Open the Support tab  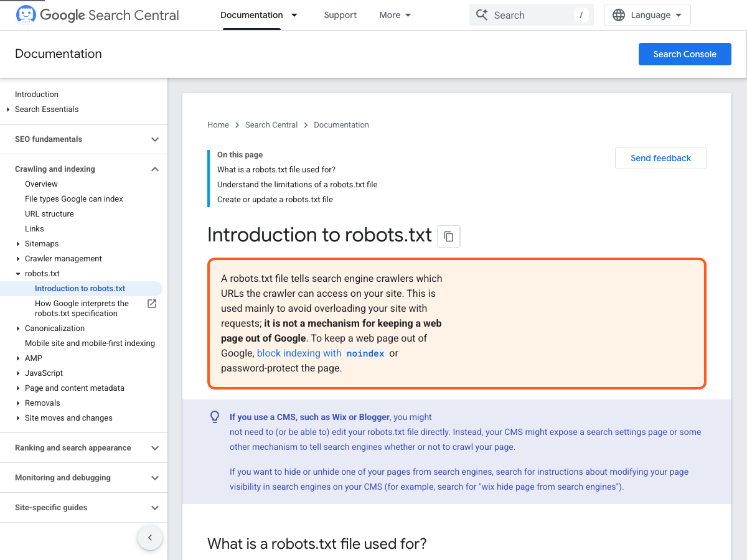[x=341, y=15]
